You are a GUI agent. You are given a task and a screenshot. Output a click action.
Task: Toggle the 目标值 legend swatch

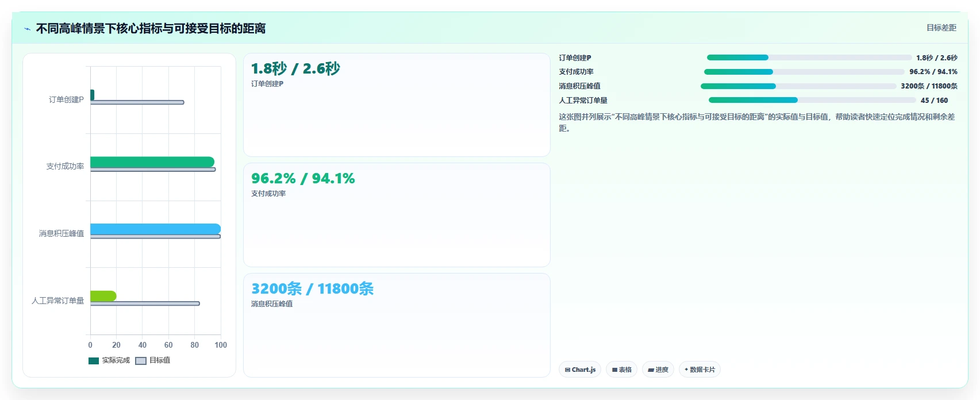click(141, 361)
